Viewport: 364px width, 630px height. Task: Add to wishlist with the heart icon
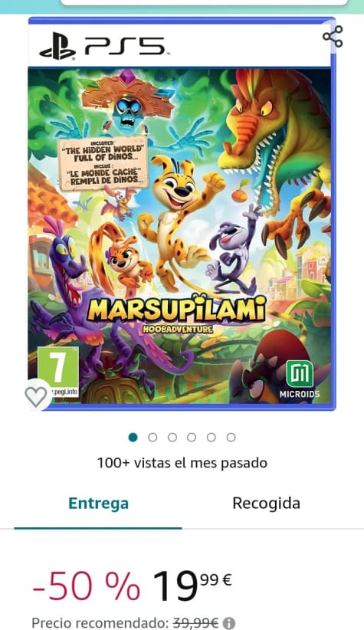click(36, 395)
